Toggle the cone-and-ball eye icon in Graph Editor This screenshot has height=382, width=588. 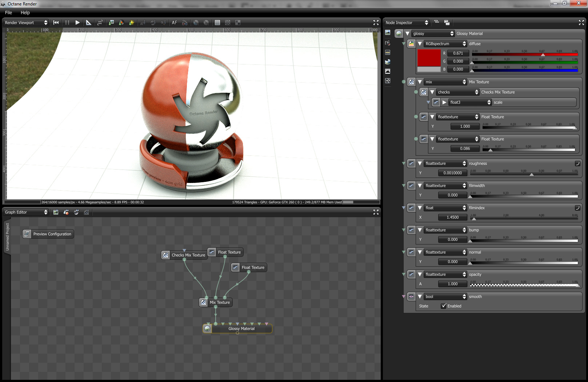tap(66, 212)
